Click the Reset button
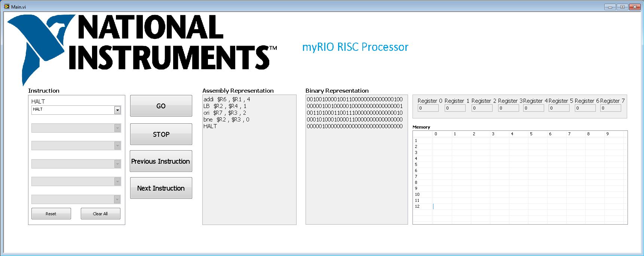The width and height of the screenshot is (644, 256). click(x=51, y=214)
